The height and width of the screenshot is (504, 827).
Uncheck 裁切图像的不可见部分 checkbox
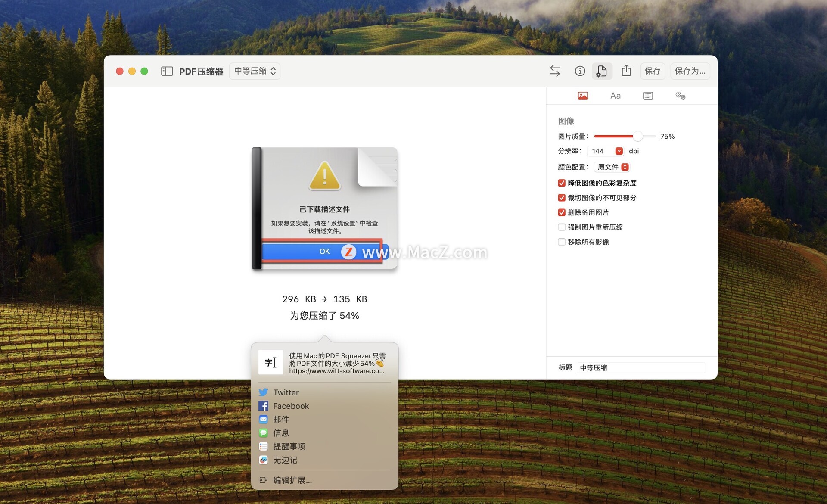pos(562,198)
